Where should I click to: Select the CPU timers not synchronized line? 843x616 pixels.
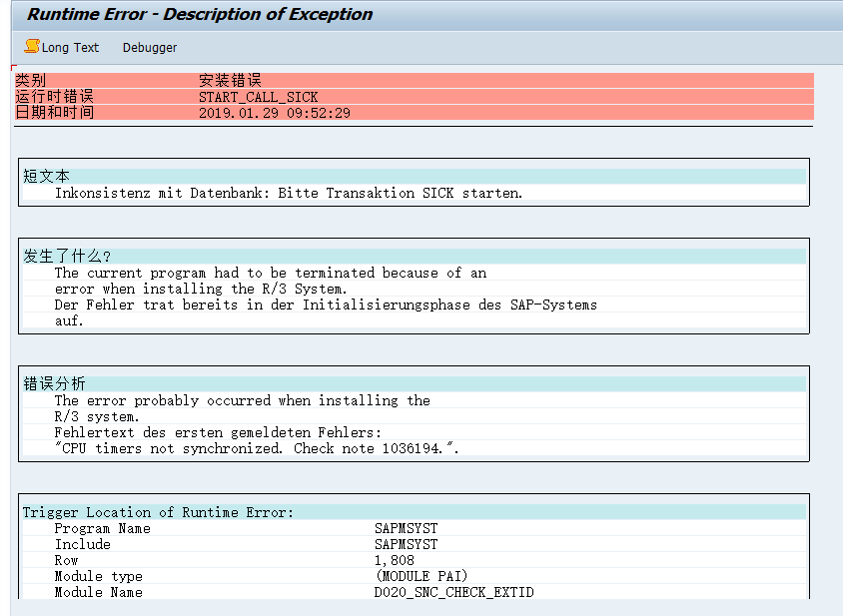(257, 448)
